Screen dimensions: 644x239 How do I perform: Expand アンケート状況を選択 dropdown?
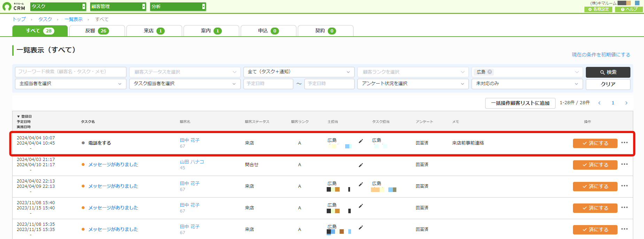tap(413, 84)
